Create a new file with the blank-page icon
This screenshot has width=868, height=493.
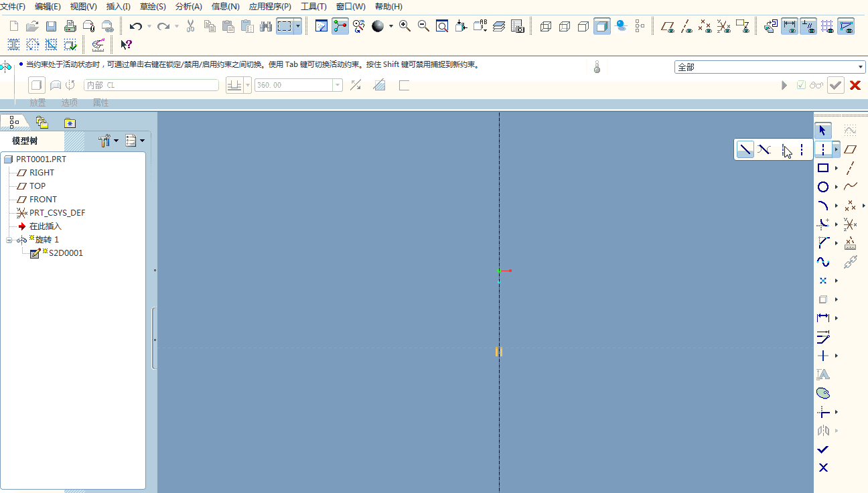click(14, 26)
